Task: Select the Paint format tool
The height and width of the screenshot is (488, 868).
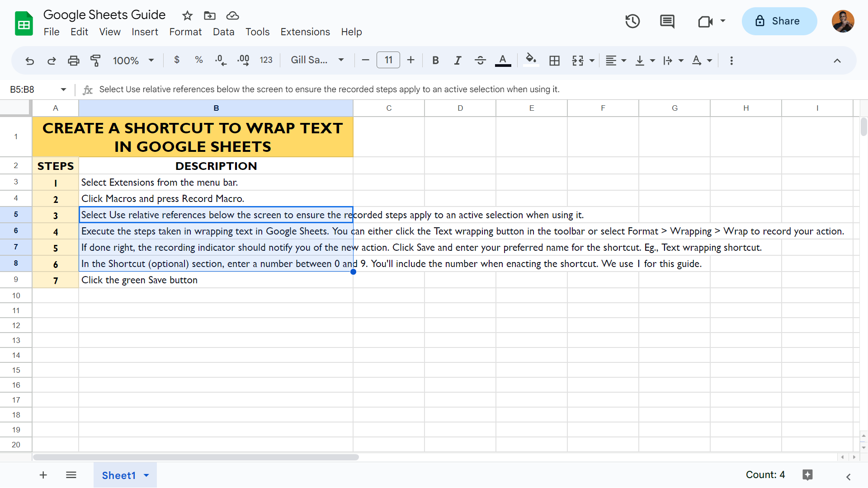Action: [95, 60]
